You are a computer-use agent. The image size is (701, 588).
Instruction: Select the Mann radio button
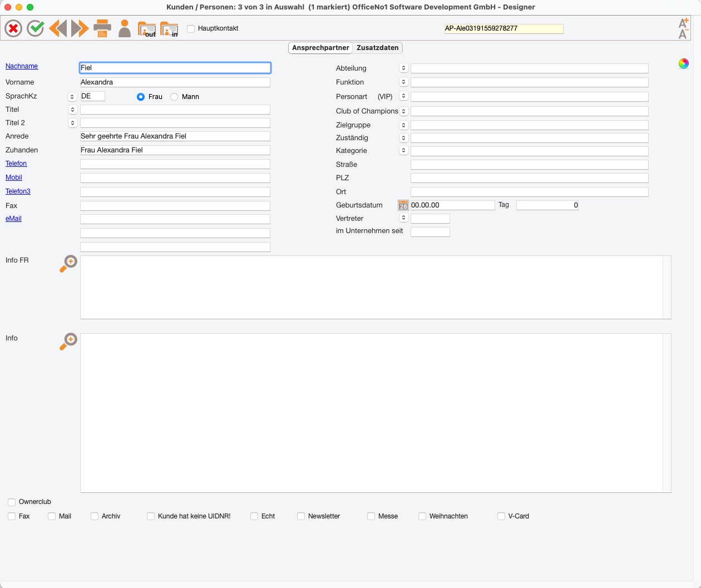(174, 97)
